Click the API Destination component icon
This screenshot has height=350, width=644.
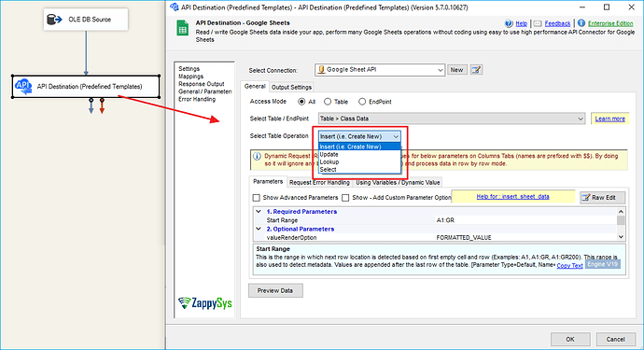[23, 86]
